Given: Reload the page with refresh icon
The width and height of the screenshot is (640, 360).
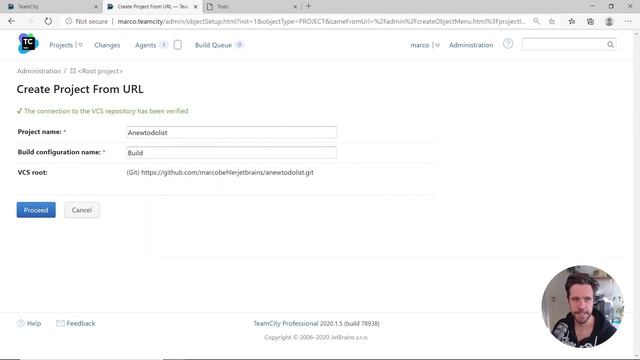Looking at the screenshot, I should click(x=48, y=21).
